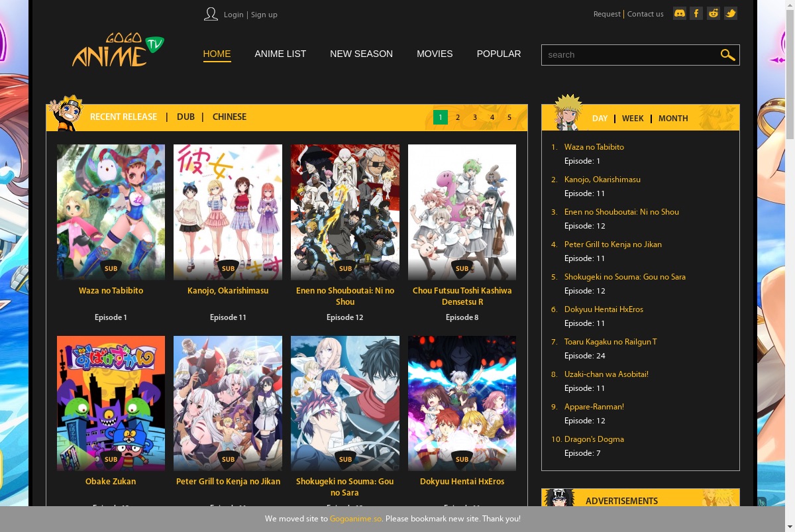The image size is (795, 532).
Task: Click the SUB badge on Waza no Tabibito
Action: [111, 268]
